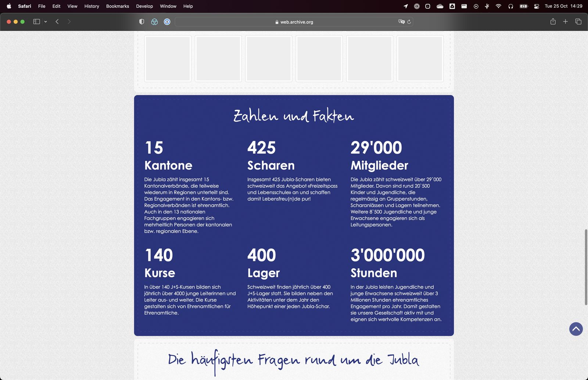Click the web.archive.org address bar

tap(294, 22)
